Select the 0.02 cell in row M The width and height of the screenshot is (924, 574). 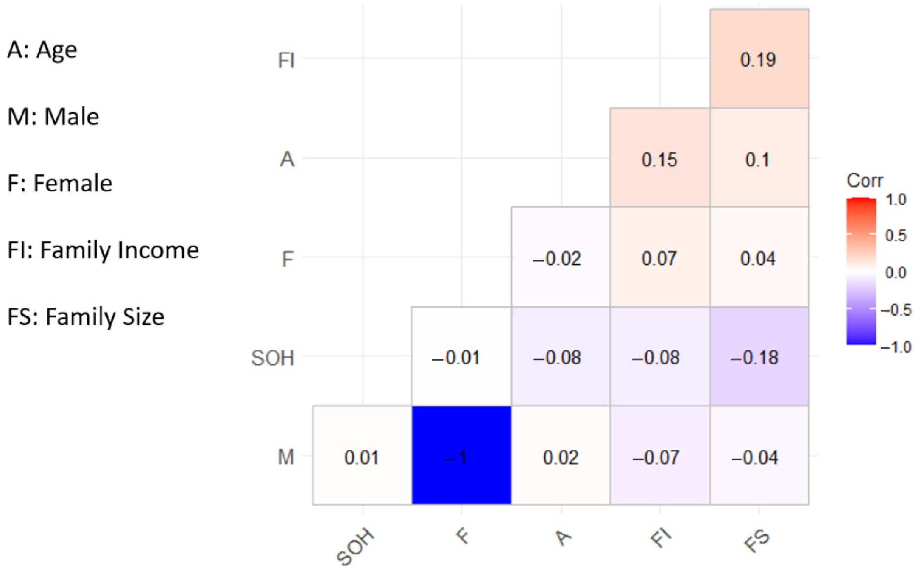coord(560,455)
